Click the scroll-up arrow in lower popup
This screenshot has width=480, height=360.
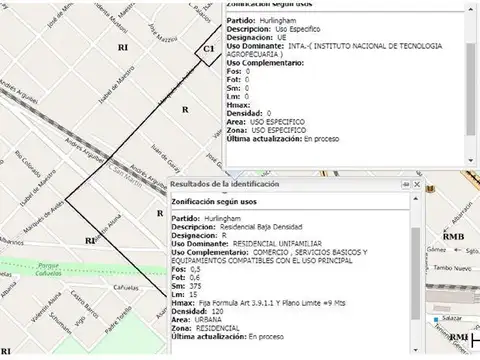point(415,199)
